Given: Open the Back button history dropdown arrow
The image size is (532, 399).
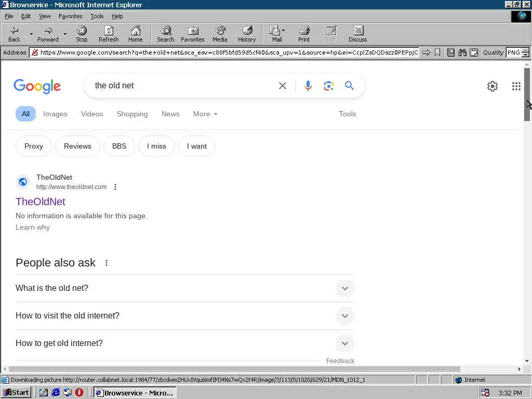Looking at the screenshot, I should (x=31, y=34).
